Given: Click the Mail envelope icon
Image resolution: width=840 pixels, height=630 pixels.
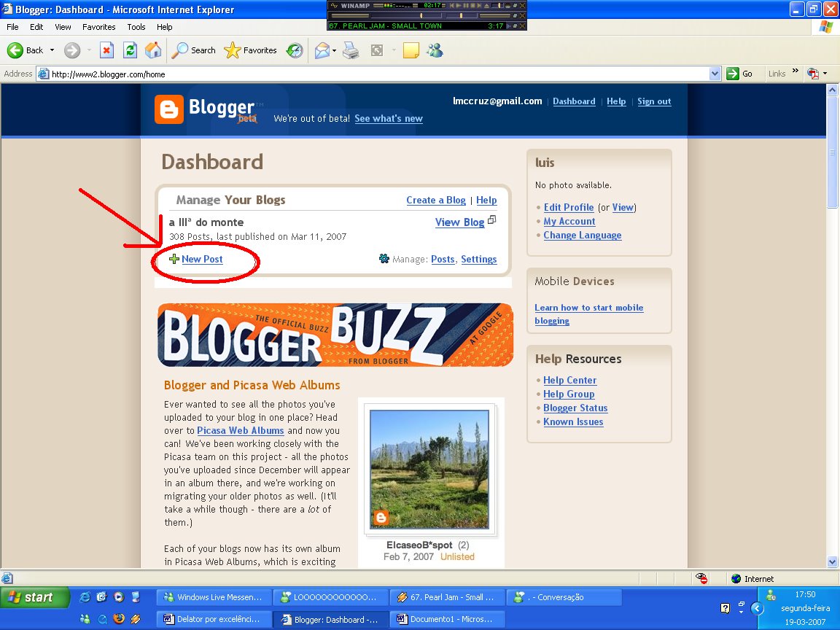Looking at the screenshot, I should click(322, 50).
